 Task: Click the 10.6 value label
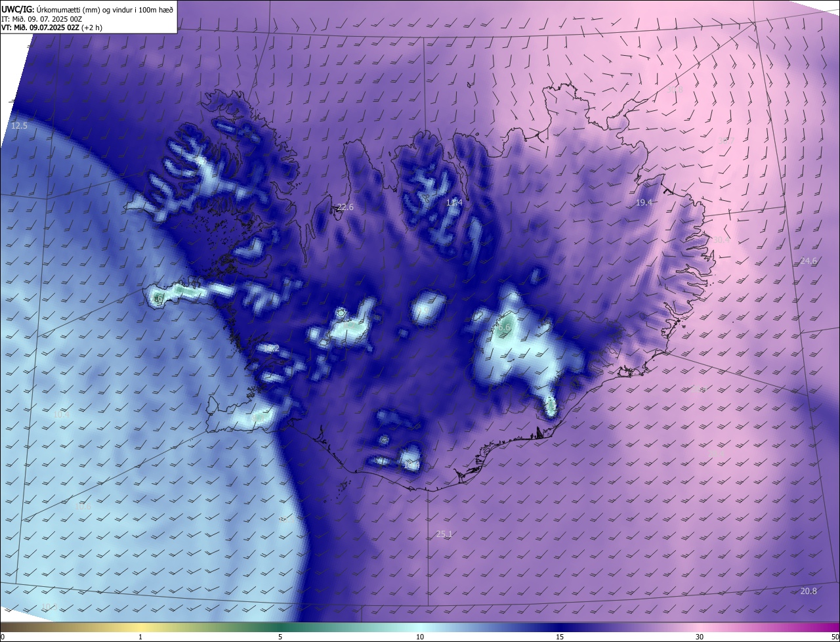tap(83, 506)
